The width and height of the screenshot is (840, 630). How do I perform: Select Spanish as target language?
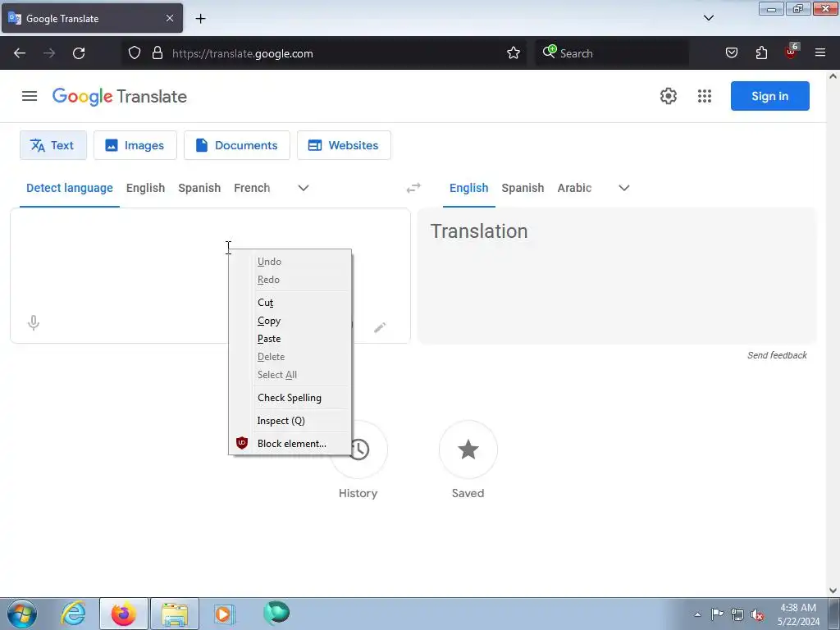point(523,188)
